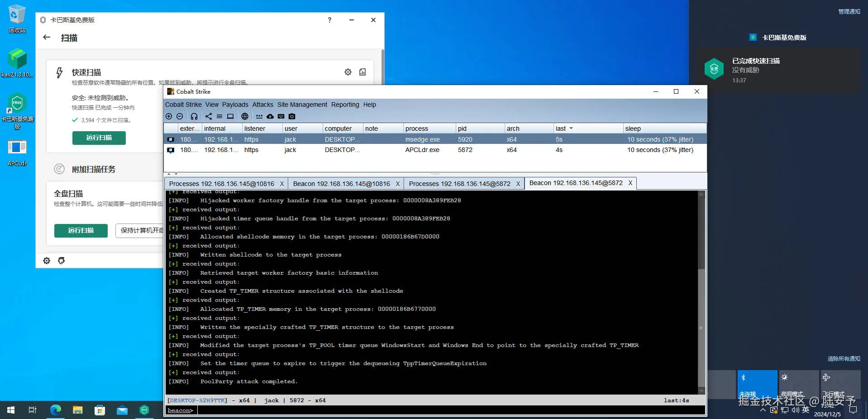
Task: Click the volume icon in system tray
Action: click(796, 410)
